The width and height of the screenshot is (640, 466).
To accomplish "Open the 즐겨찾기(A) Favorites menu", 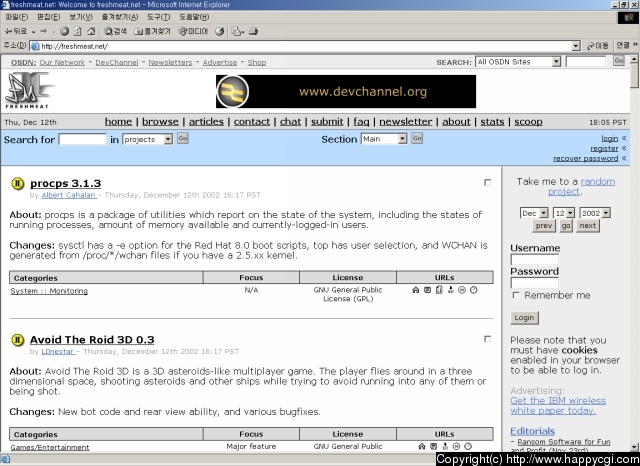I will 120,17.
